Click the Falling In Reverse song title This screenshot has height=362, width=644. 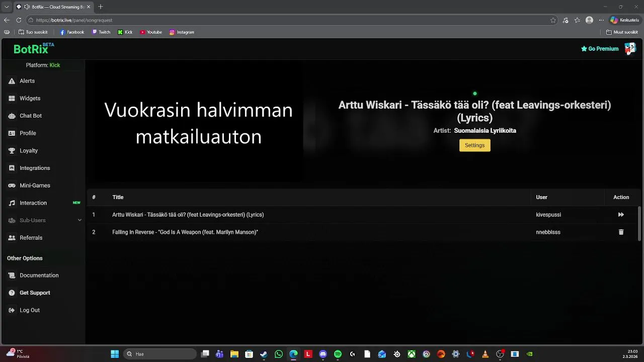click(x=185, y=232)
